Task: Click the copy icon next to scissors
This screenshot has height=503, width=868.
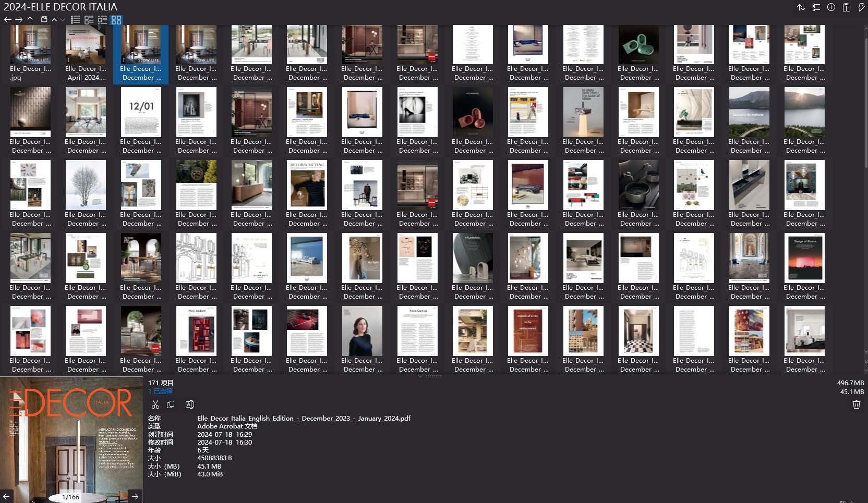Action: 171,404
